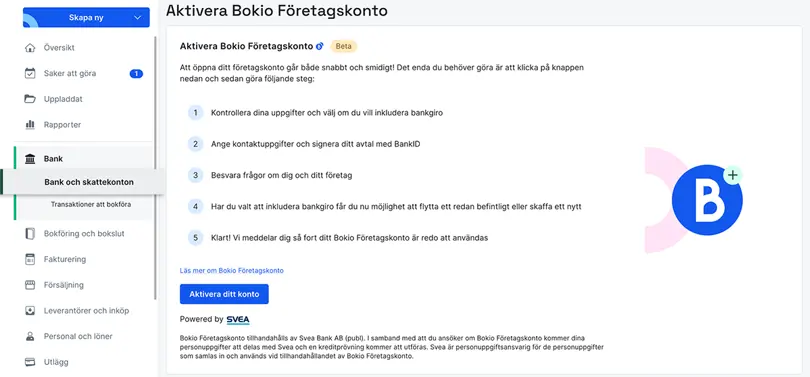The width and height of the screenshot is (810, 377).
Task: Open Transaktioner att bokföra submenu item
Action: point(90,205)
